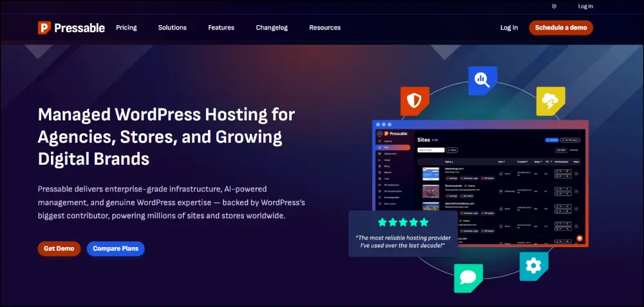Click the teal gear settings icon

(533, 266)
